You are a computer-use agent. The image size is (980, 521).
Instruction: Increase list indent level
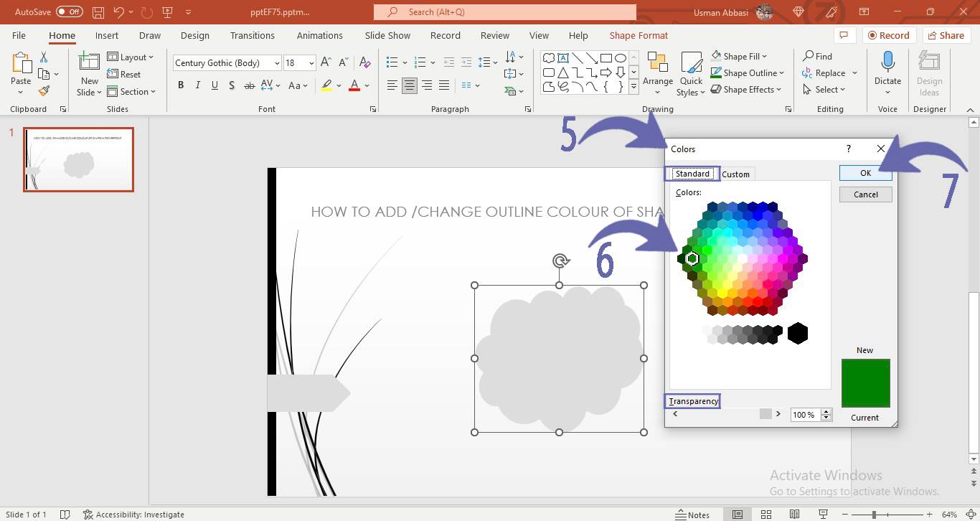466,62
